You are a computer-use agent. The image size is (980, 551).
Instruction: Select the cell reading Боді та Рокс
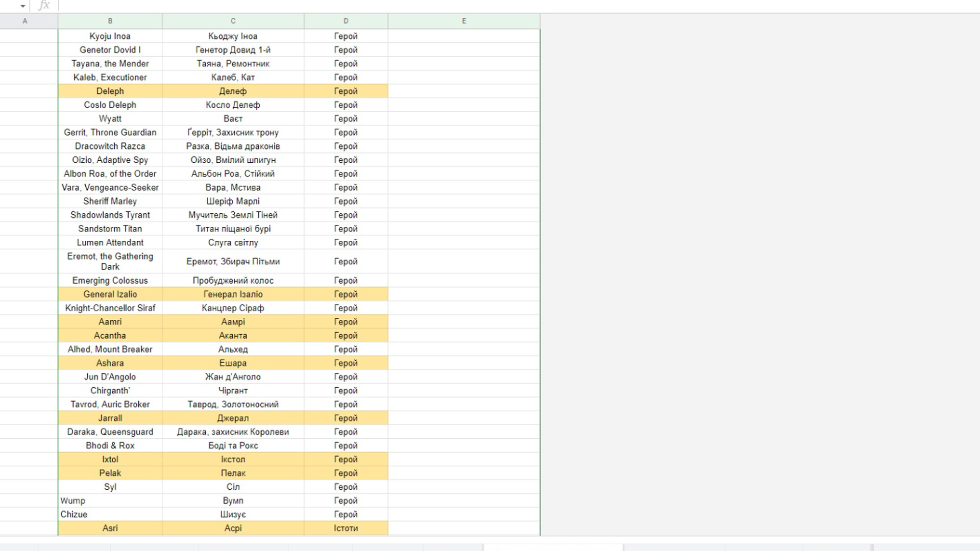pyautogui.click(x=233, y=446)
